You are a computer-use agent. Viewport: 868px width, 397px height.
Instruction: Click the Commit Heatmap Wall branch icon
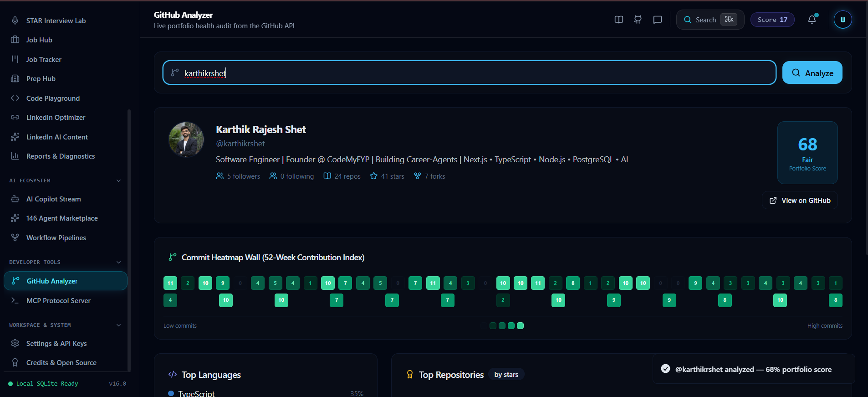pyautogui.click(x=173, y=257)
